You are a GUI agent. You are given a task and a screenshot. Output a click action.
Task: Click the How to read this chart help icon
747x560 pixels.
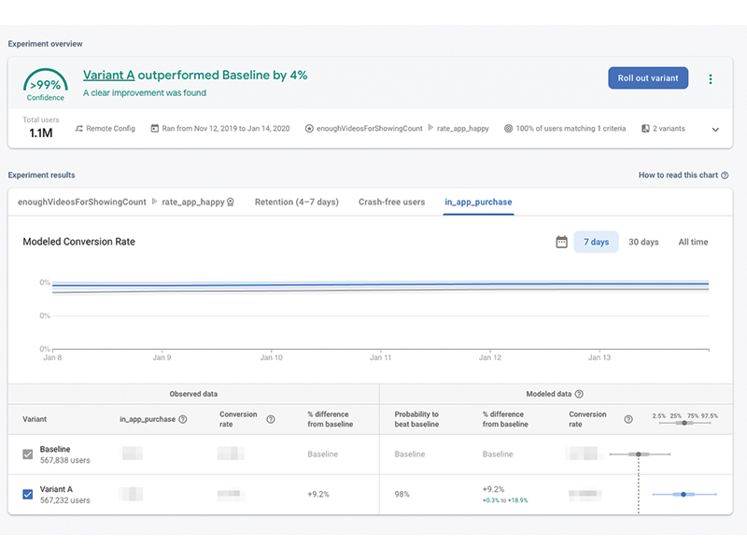[725, 175]
